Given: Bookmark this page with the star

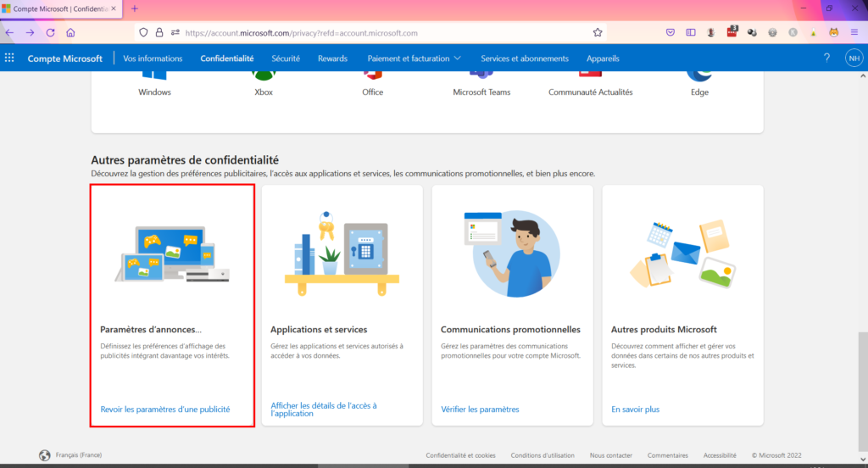Looking at the screenshot, I should point(598,33).
